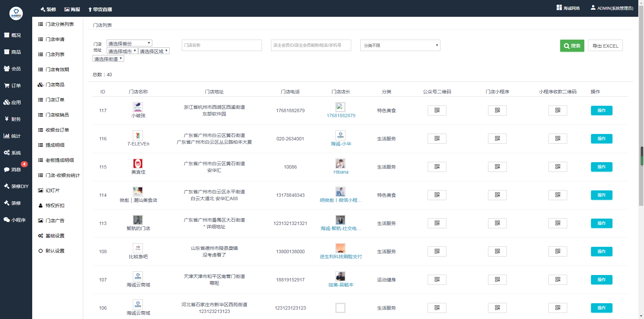Image resolution: width=644 pixels, height=319 pixels.
Task: Click the 门店名称 search input field
Action: [x=222, y=45]
